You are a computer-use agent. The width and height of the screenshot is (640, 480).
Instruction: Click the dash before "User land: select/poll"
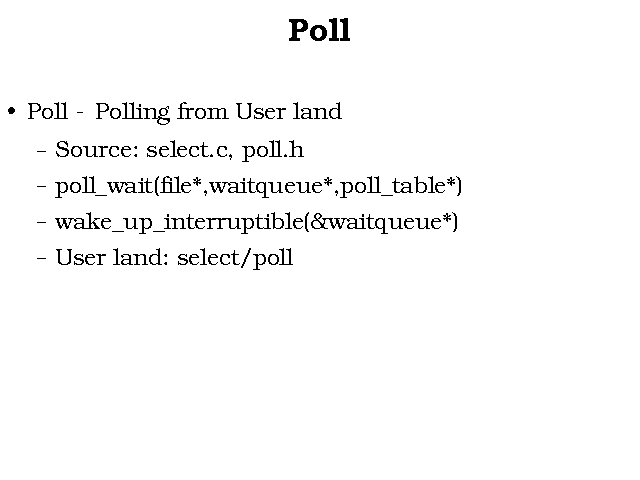(x=40, y=259)
